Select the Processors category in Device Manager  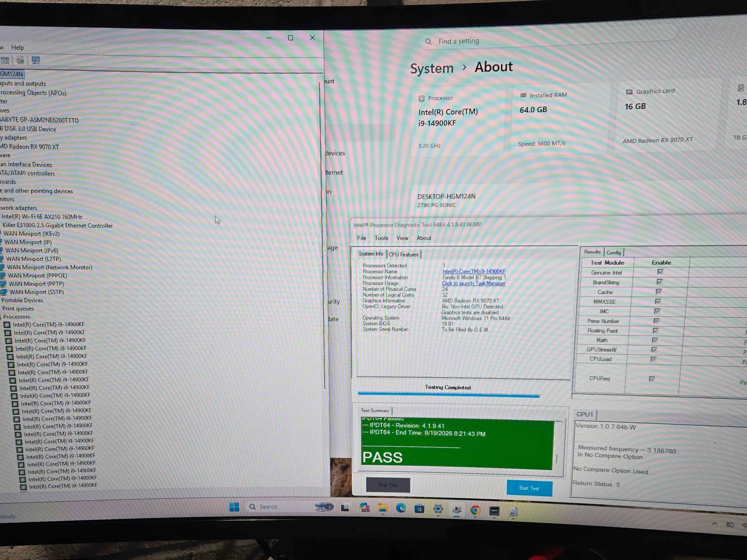point(16,316)
